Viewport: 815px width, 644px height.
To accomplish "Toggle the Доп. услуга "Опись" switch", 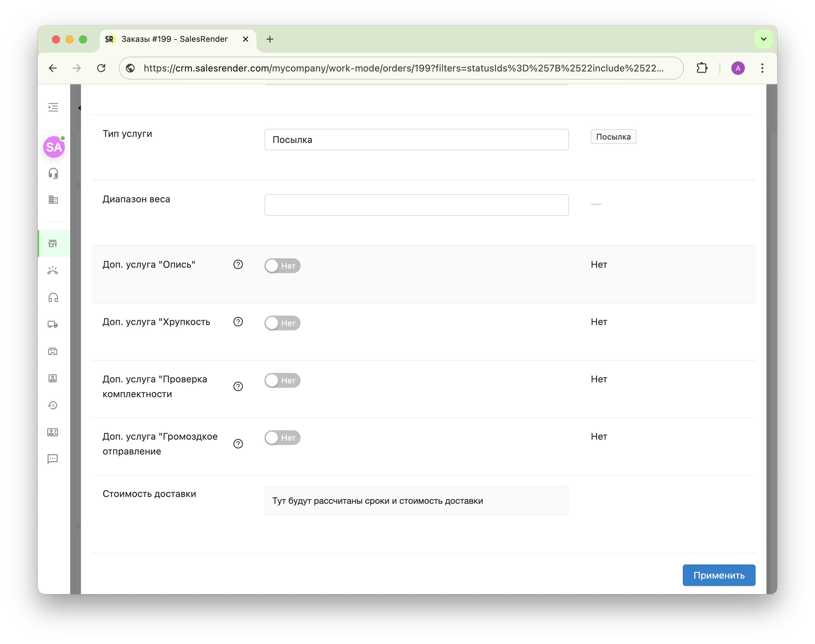I will (x=282, y=266).
